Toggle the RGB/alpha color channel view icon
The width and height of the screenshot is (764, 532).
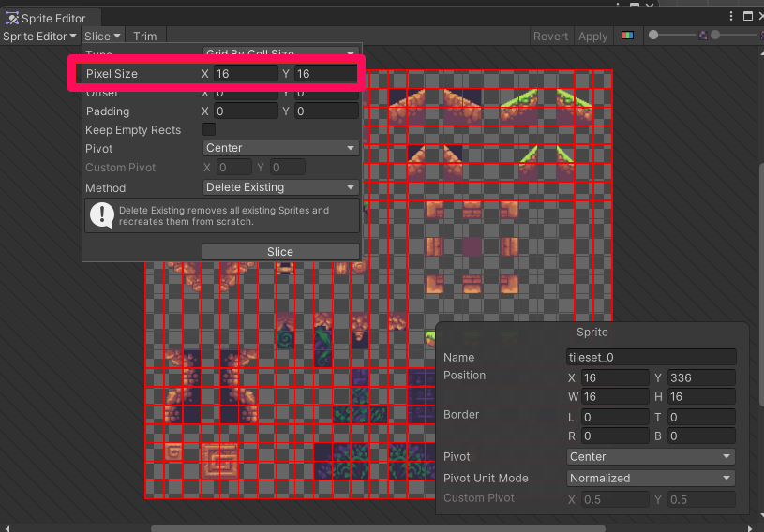tap(627, 36)
